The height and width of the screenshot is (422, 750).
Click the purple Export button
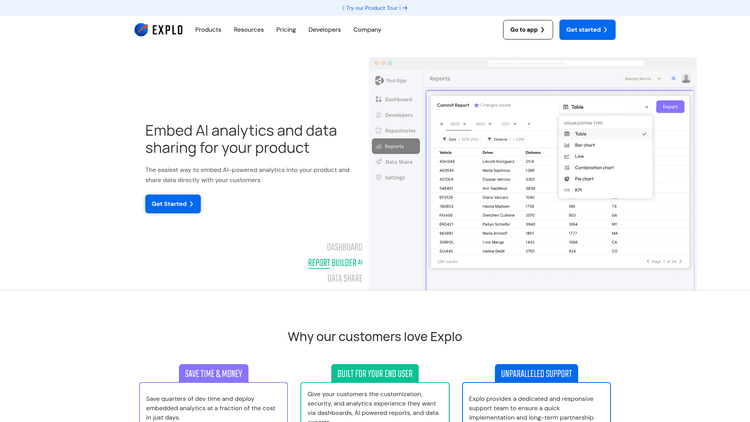(x=670, y=107)
